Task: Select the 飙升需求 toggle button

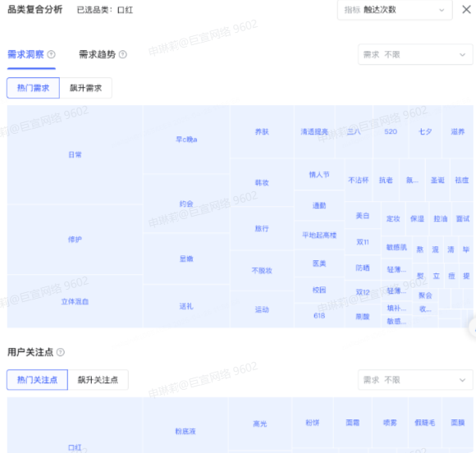Action: (86, 88)
